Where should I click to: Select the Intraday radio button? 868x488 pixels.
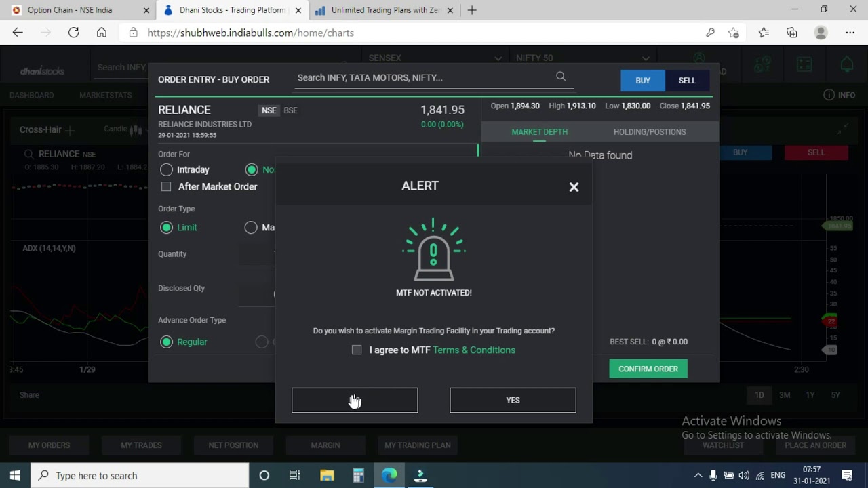tap(166, 169)
